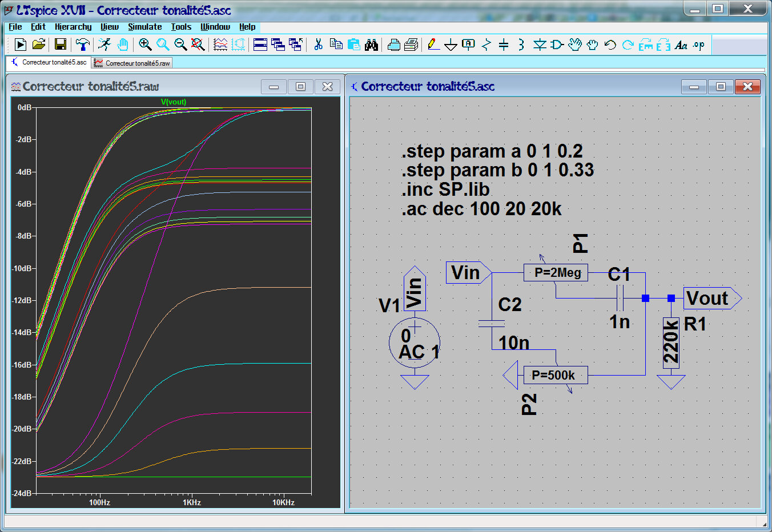Click the Rotate component icon
Image resolution: width=772 pixels, height=532 pixels.
(646, 45)
